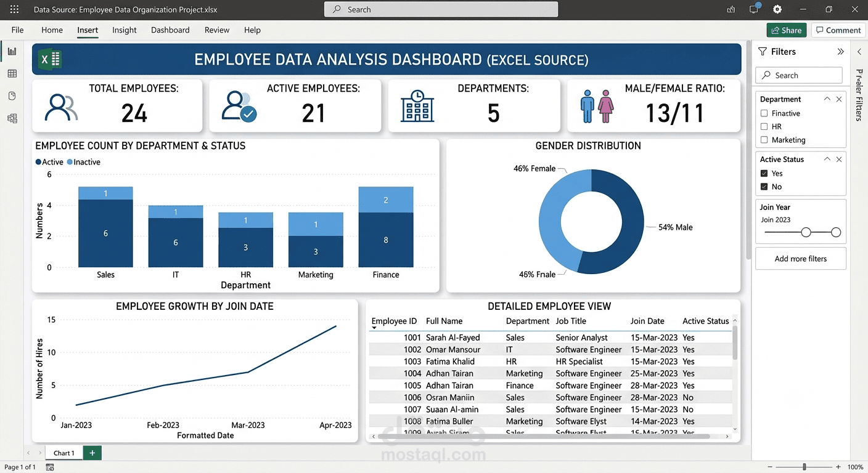Click table horizontal scroll left arrow
This screenshot has height=473, width=868.
tap(374, 437)
